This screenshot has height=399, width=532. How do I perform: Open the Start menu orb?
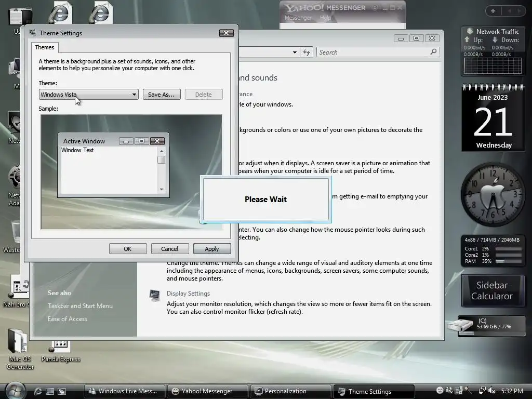(16, 391)
